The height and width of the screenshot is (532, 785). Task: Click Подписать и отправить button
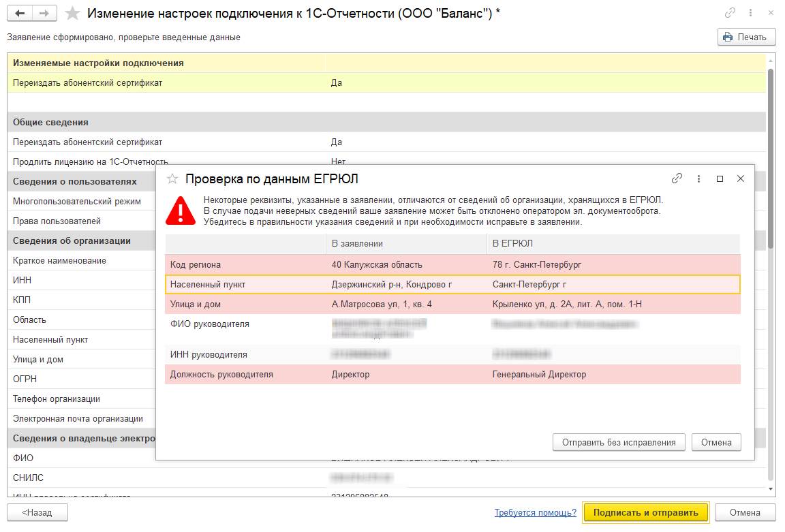646,512
